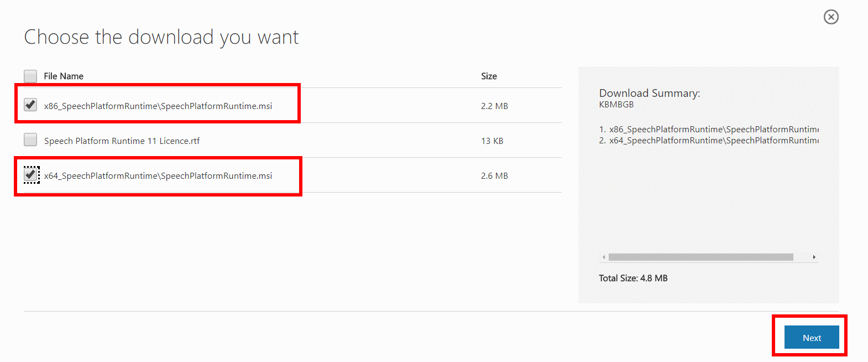Select the x64_SpeechPlatformRuntime msi file name
Viewport: 868px width, 362px height.
[x=158, y=175]
